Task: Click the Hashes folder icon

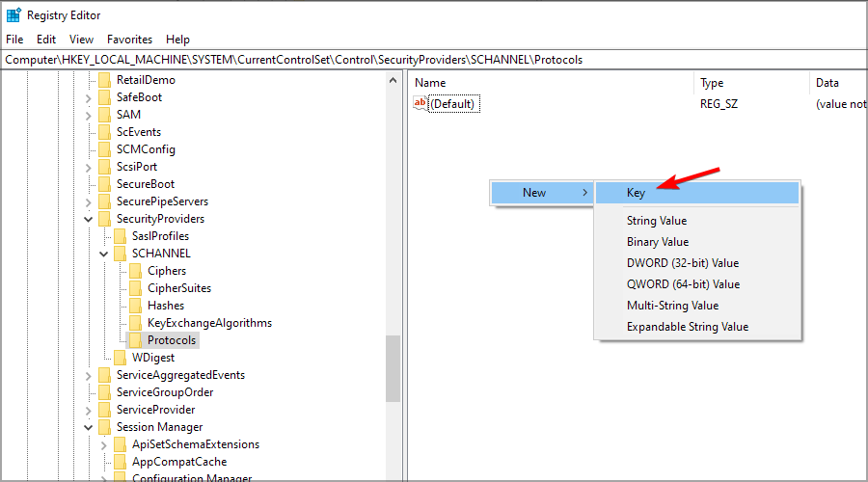Action: (136, 306)
